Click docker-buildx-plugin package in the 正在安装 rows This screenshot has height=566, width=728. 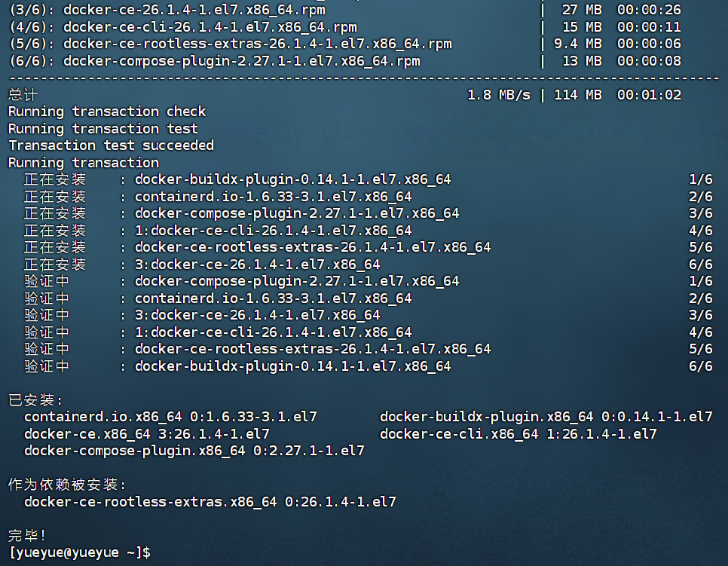[293, 179]
